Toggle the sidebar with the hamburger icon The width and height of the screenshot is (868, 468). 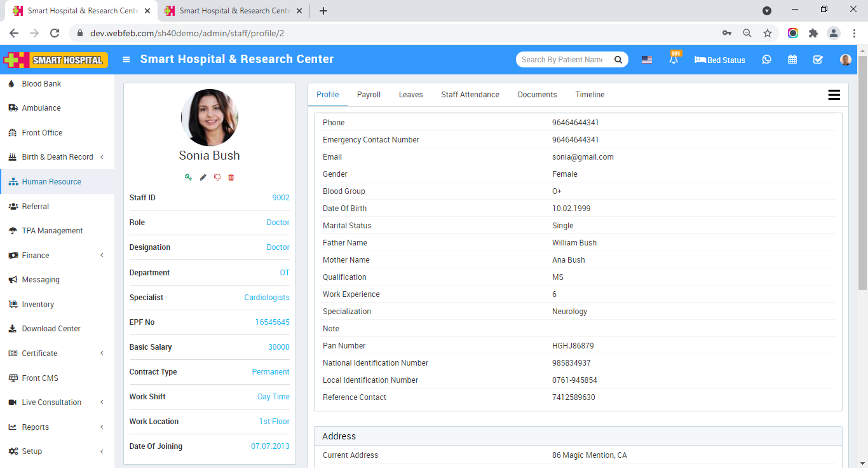click(126, 60)
